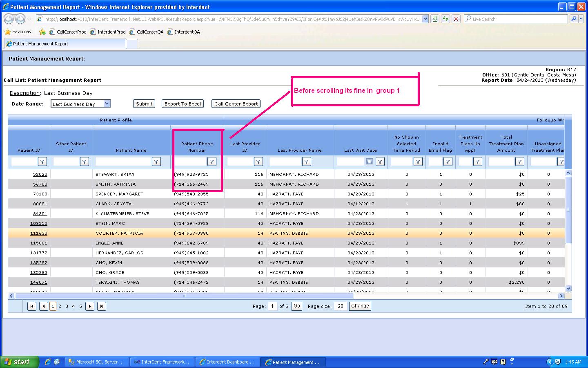
Task: Click the browser Refresh icon
Action: point(445,19)
